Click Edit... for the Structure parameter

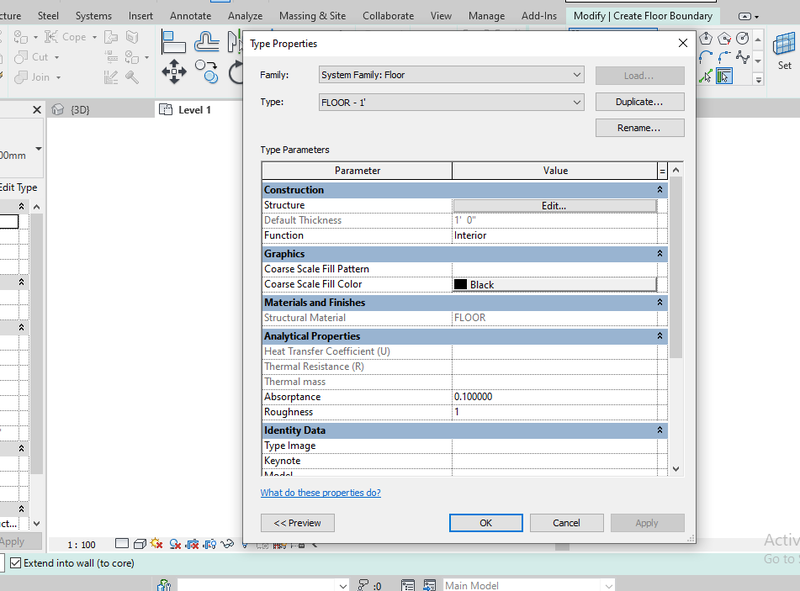point(555,206)
